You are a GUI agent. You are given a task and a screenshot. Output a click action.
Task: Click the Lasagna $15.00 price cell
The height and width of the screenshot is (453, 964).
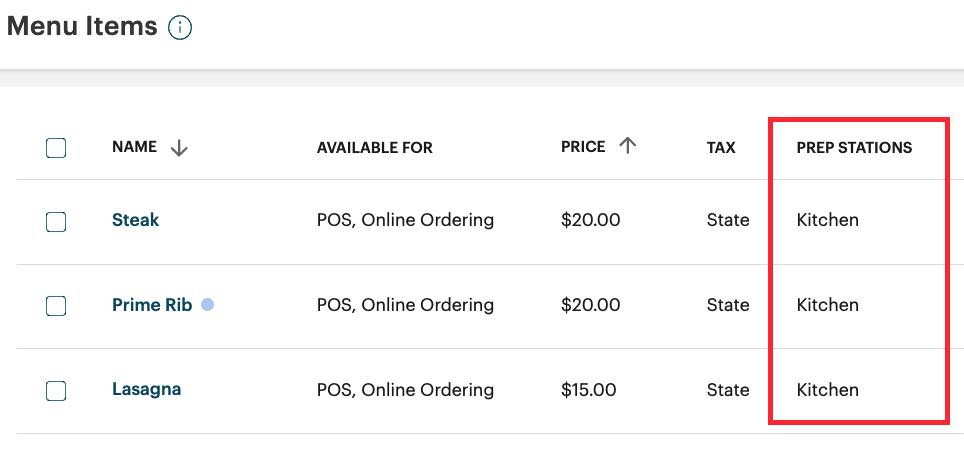(x=588, y=390)
